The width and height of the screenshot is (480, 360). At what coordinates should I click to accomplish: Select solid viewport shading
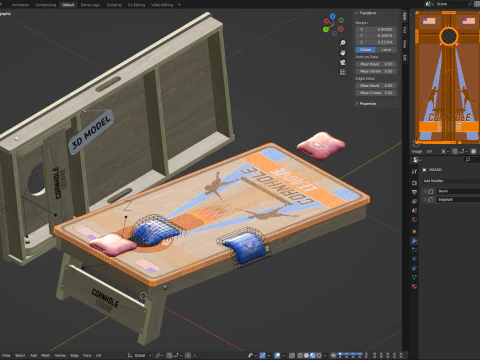click(x=306, y=355)
